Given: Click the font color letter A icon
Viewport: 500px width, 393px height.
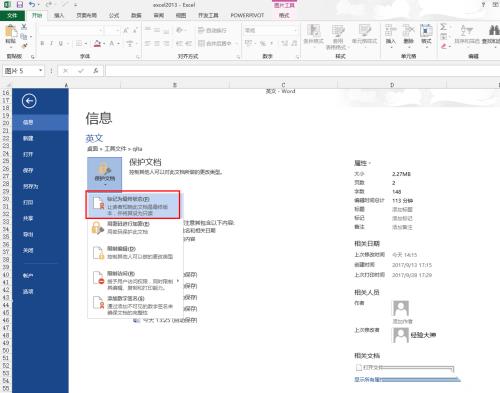Looking at the screenshot, I should click(x=112, y=43).
